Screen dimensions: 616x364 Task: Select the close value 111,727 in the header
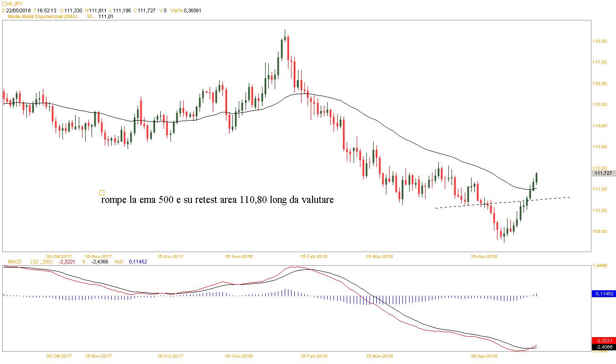pos(146,10)
